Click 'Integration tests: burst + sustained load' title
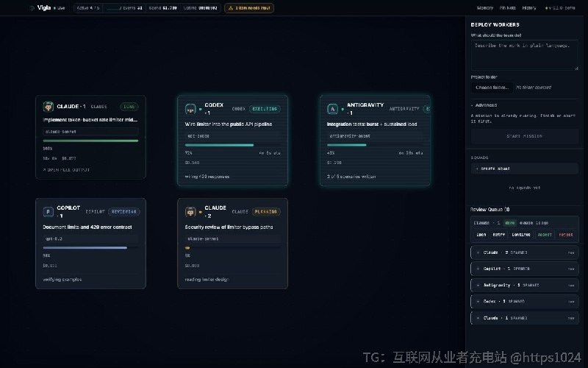The image size is (588, 368). [372, 124]
